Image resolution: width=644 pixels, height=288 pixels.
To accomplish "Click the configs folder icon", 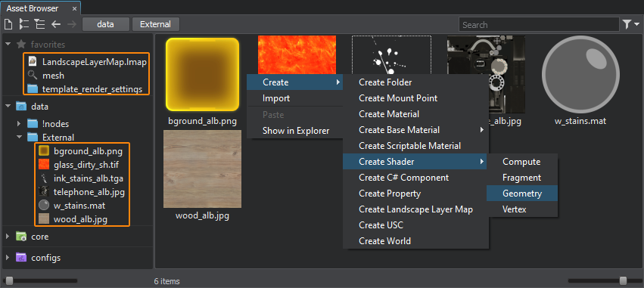I will (21, 258).
